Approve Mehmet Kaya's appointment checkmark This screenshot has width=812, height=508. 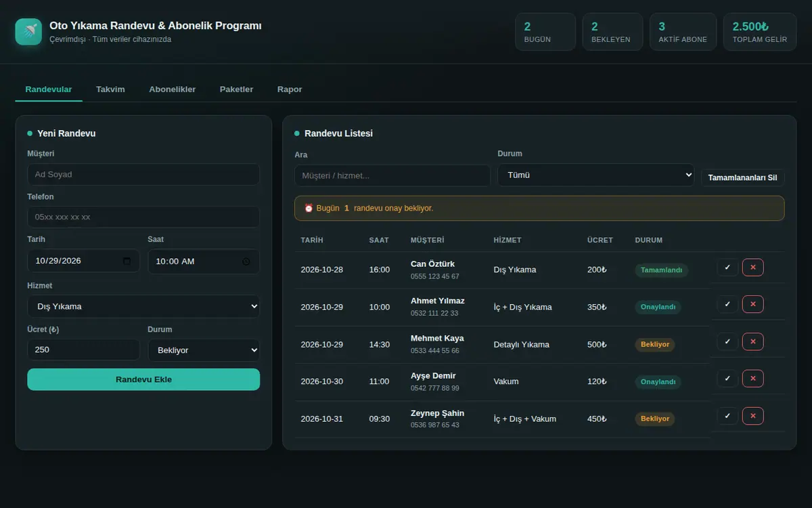[727, 342]
